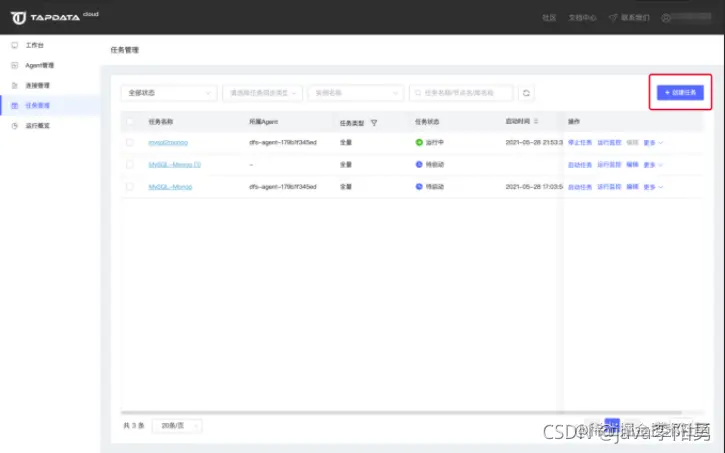Click 运行监控 for the mysql2mongo row
The height and width of the screenshot is (453, 725).
coord(609,142)
